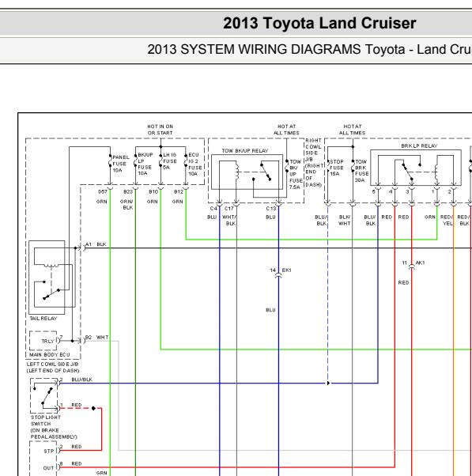This screenshot has width=472, height=476.
Task: Select the "TRLY" terminal box
Action: click(x=43, y=341)
